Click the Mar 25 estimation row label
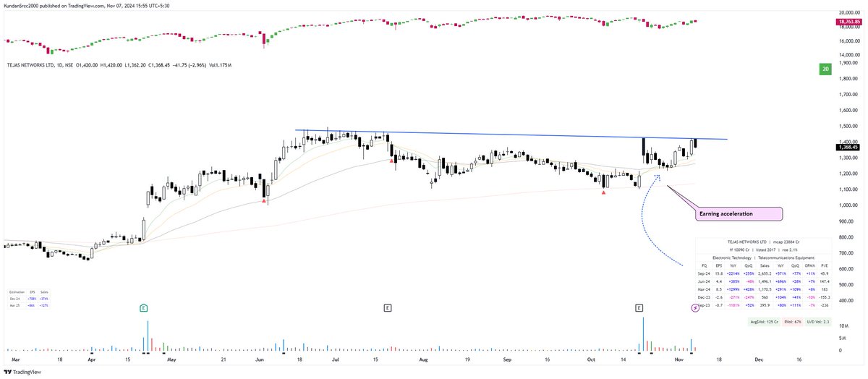Screen dimensions: 868x379 [15, 306]
